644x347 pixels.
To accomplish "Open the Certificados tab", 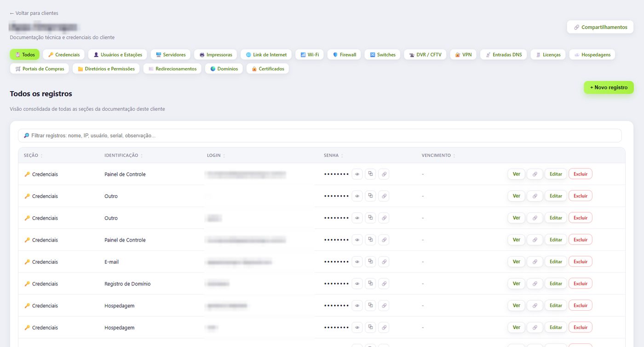I will pos(268,69).
